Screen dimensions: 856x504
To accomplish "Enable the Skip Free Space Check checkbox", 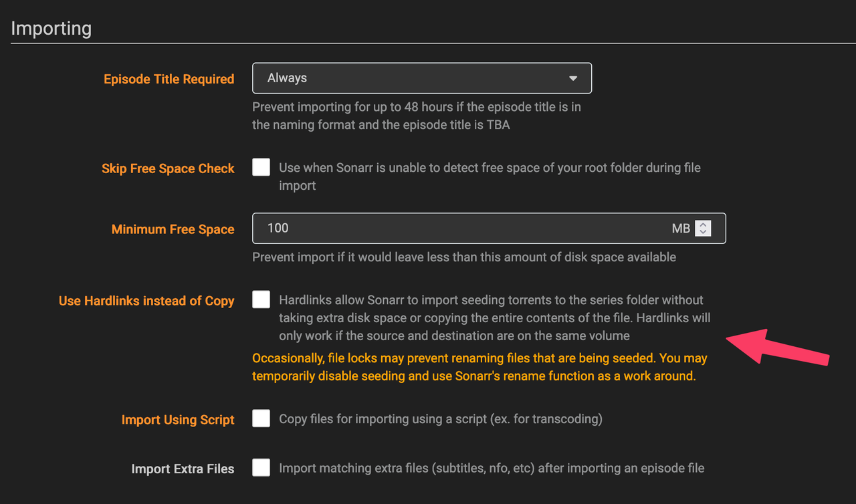I will (x=261, y=167).
